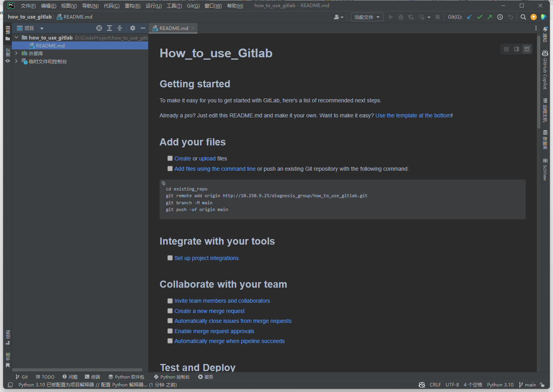The height and width of the screenshot is (392, 553).
Task: Check 'Add files using the command line' checkbox
Action: click(170, 168)
